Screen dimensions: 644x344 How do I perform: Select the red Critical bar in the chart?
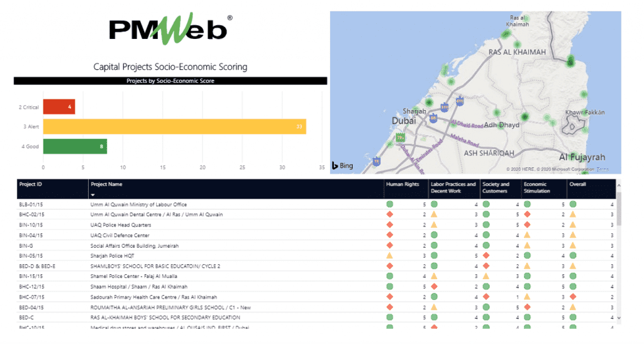(x=58, y=107)
